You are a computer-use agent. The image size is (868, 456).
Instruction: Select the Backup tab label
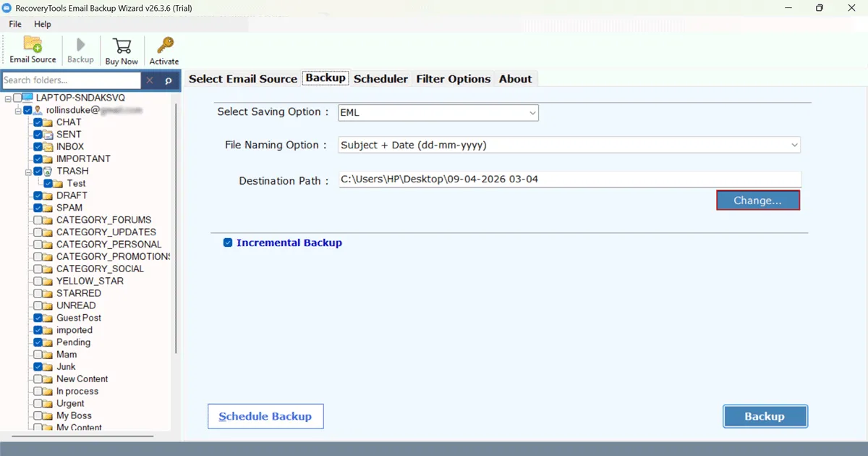point(325,77)
